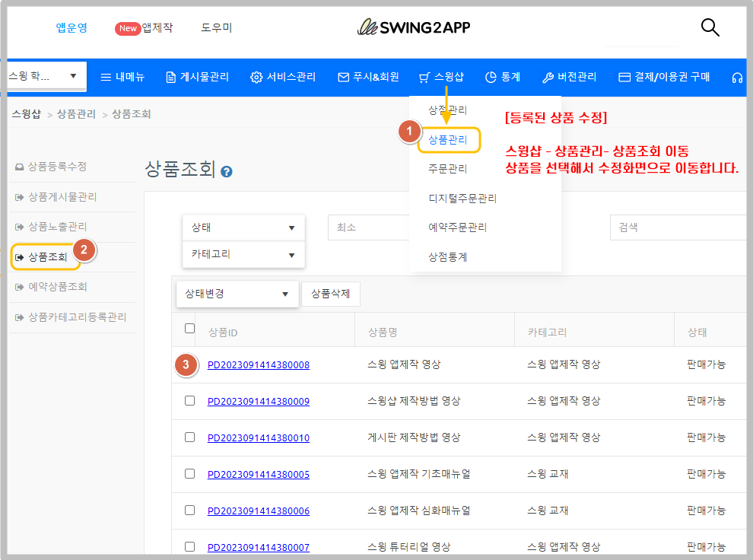Screen dimensions: 753x560
Task: Toggle the select-all checkbox in table header
Action: (x=189, y=329)
